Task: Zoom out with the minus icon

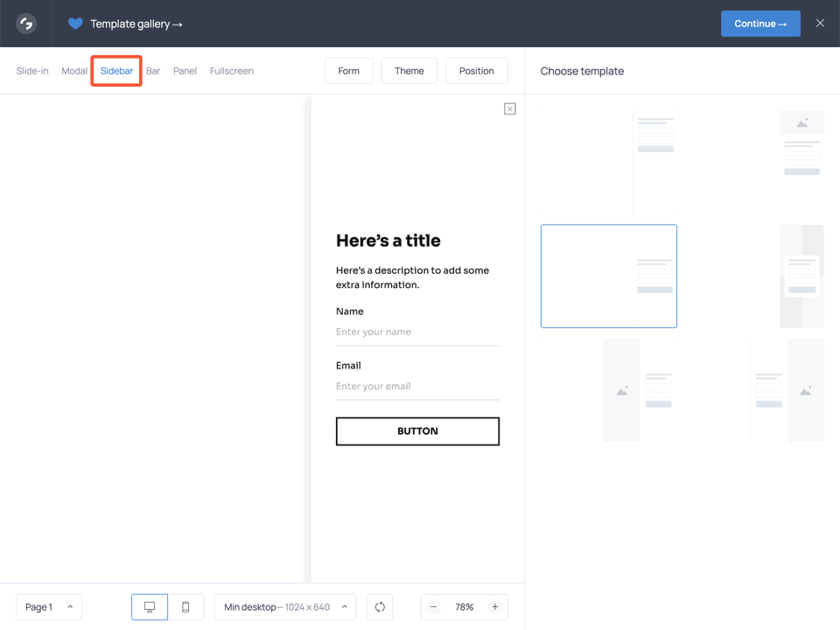Action: coord(434,607)
